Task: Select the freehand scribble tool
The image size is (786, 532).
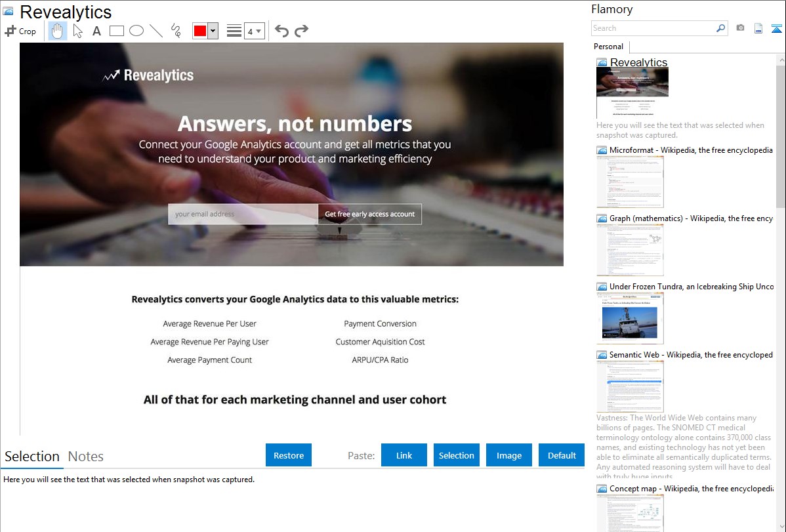Action: [176, 31]
